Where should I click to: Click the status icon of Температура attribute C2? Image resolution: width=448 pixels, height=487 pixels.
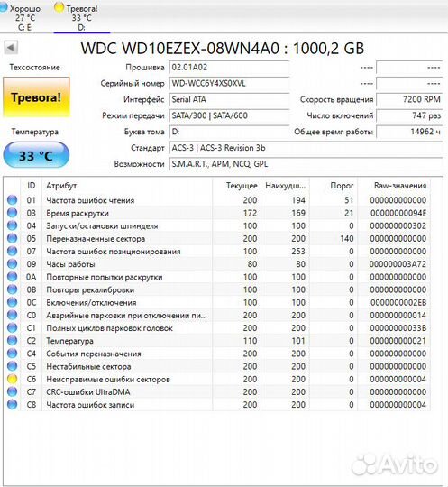coord(12,341)
